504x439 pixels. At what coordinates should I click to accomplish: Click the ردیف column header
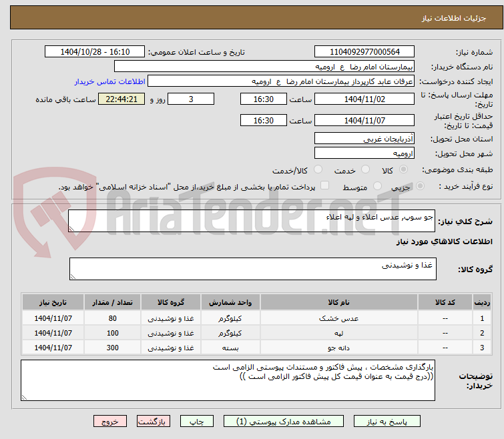pos(482,302)
